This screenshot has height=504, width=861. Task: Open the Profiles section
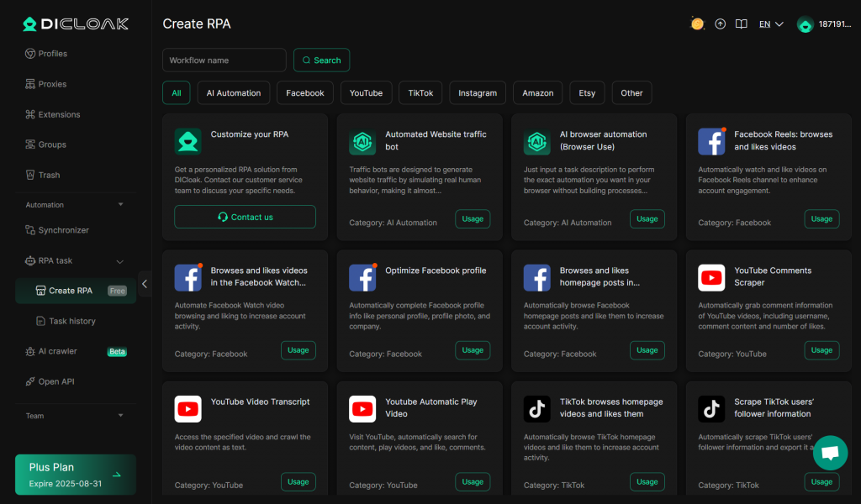click(x=46, y=54)
